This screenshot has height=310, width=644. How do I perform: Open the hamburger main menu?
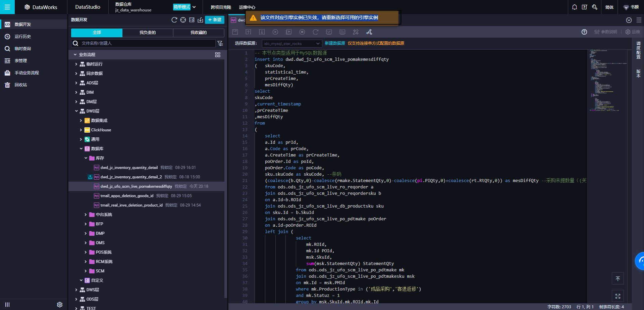pos(7,7)
